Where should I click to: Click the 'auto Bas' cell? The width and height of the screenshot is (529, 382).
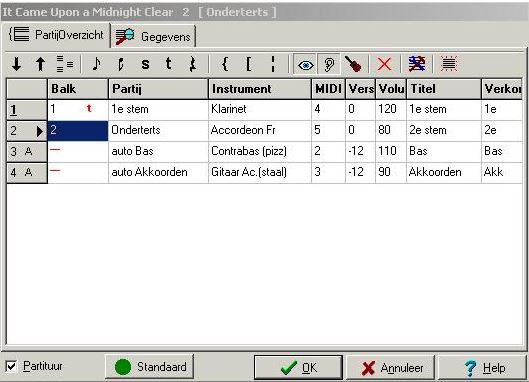coord(158,152)
